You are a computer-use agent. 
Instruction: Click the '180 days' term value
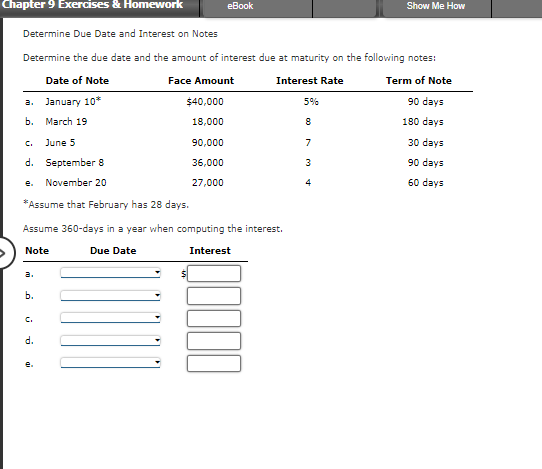pyautogui.click(x=423, y=122)
